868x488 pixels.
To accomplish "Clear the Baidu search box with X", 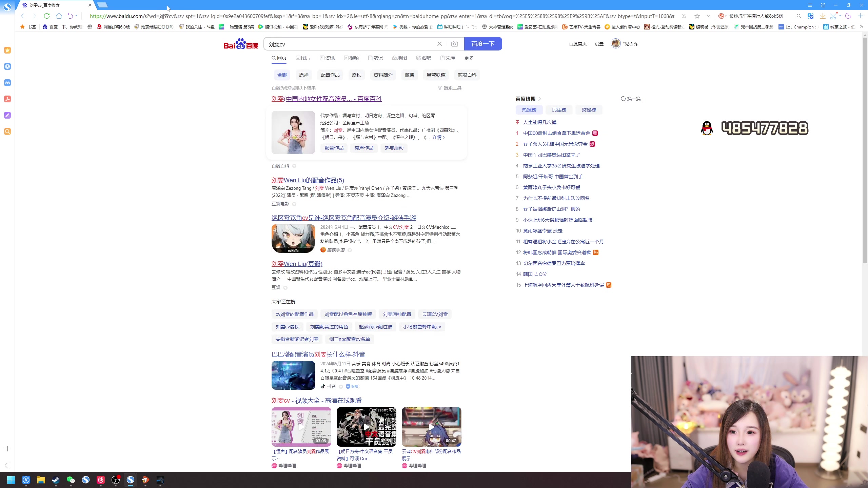I will (439, 44).
